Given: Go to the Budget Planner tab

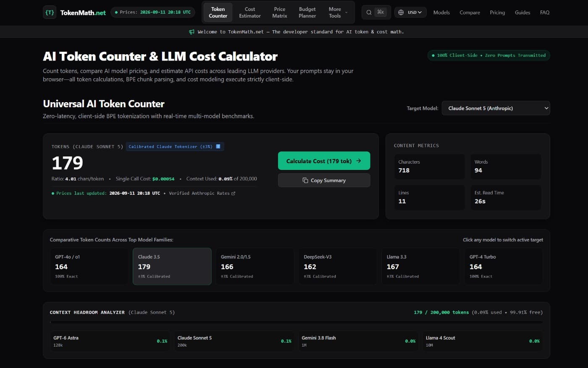Looking at the screenshot, I should point(307,12).
